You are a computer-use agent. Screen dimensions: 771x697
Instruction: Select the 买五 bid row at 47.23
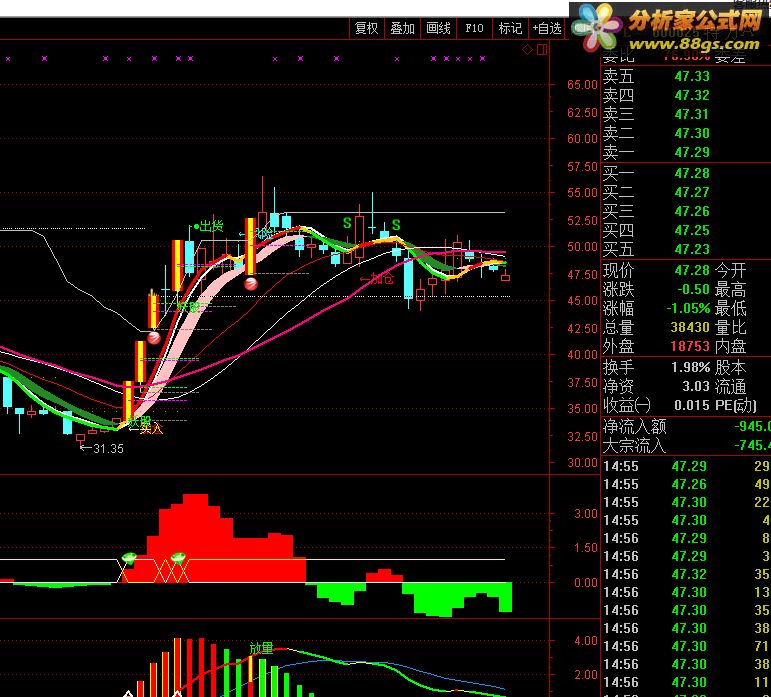click(x=686, y=249)
